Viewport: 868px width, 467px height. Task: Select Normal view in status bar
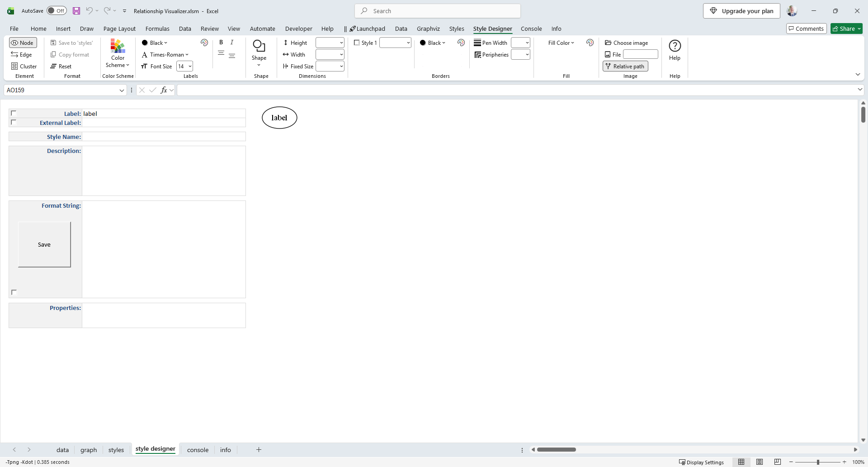[741, 462]
